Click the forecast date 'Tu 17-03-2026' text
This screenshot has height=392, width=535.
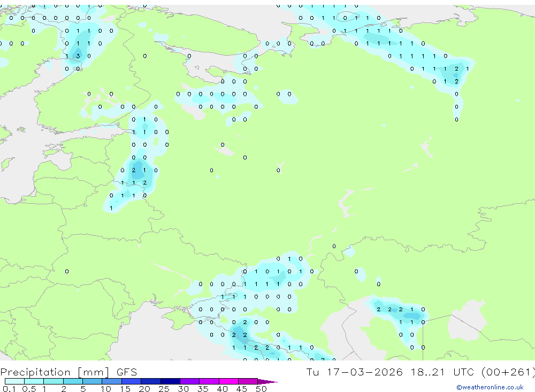click(355, 372)
